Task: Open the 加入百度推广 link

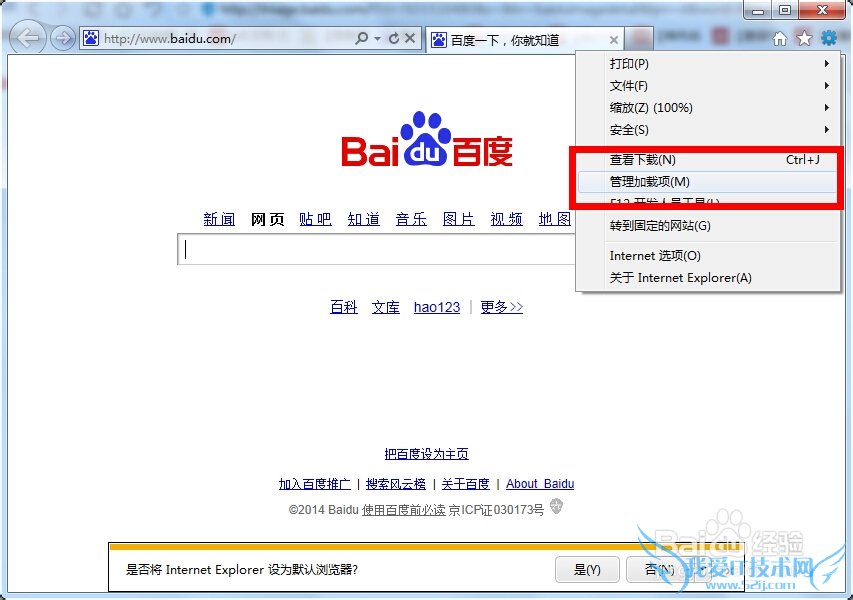Action: 314,484
